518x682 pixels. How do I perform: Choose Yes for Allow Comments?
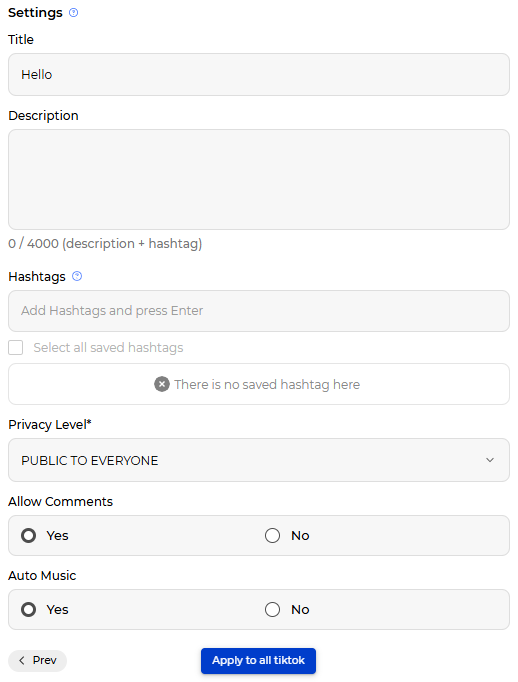coord(29,535)
